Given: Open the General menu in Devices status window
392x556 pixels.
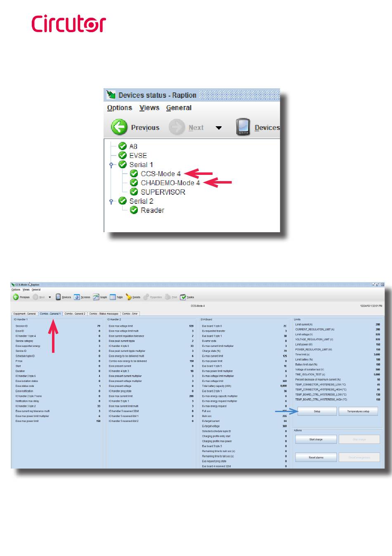Looking at the screenshot, I should tap(179, 108).
